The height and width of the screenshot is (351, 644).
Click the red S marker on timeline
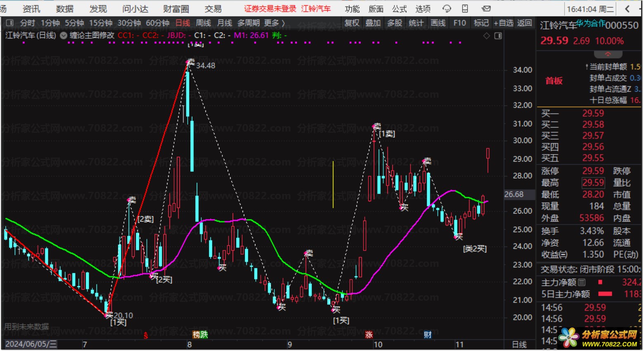point(146,335)
